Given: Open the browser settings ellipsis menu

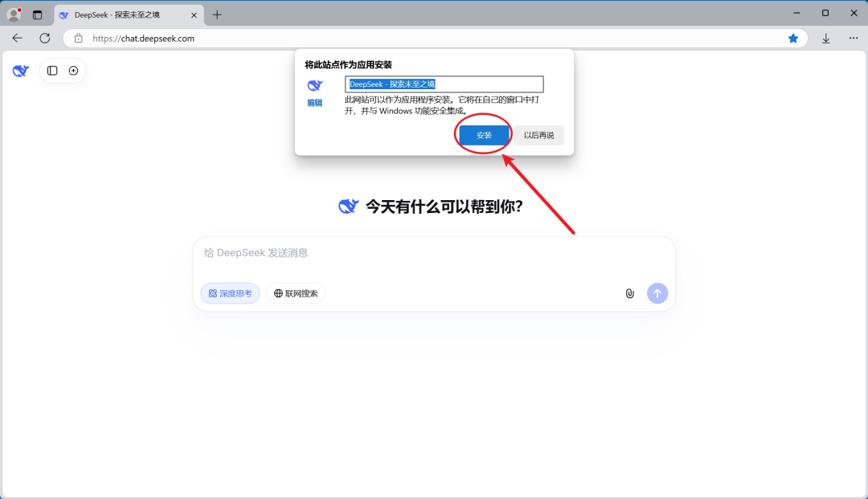Looking at the screenshot, I should pyautogui.click(x=854, y=38).
